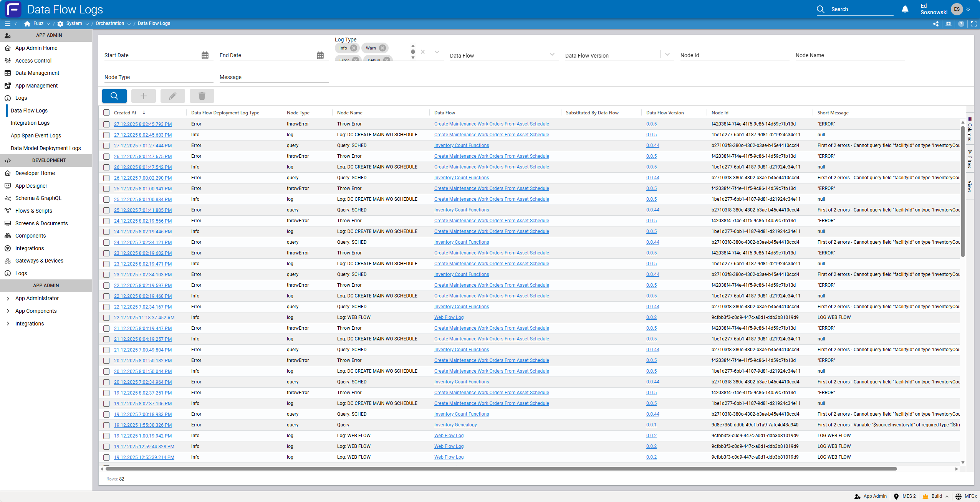Screen dimensions: 980x502
Task: Expand the Fuuz breadcrumb chevron
Action: click(x=48, y=24)
